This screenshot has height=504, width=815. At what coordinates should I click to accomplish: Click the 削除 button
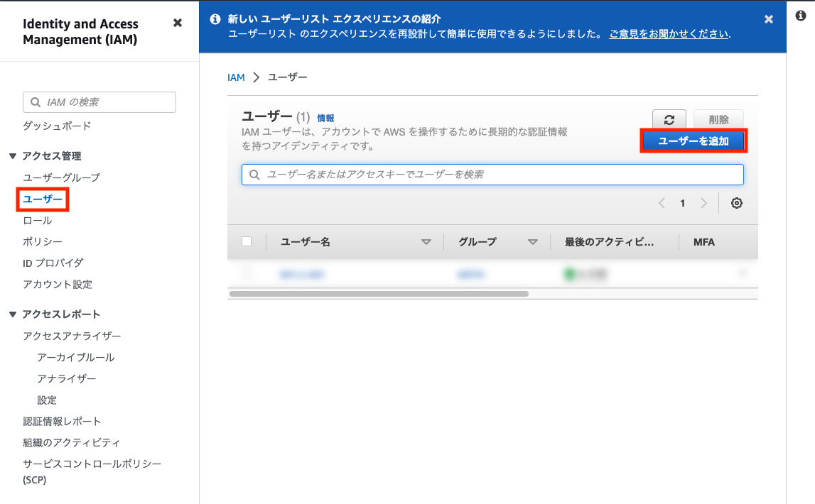pyautogui.click(x=718, y=120)
